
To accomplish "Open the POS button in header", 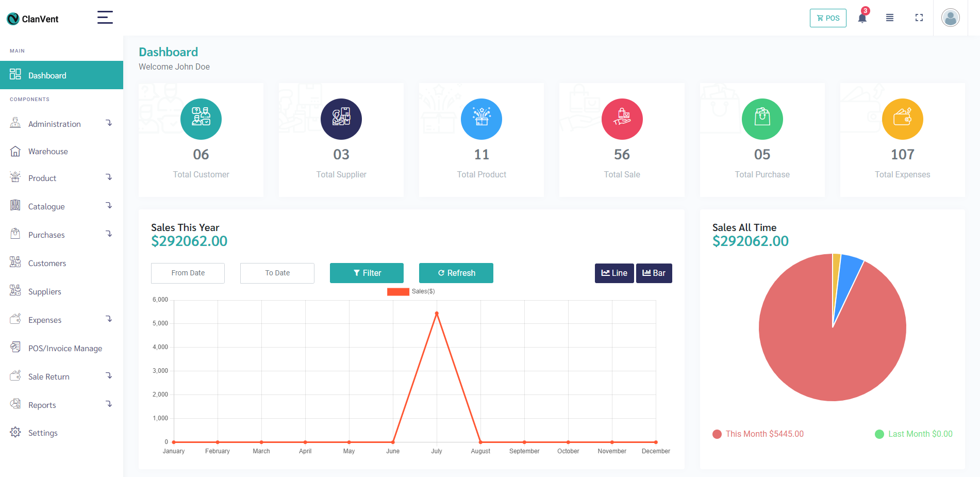I will coord(828,18).
